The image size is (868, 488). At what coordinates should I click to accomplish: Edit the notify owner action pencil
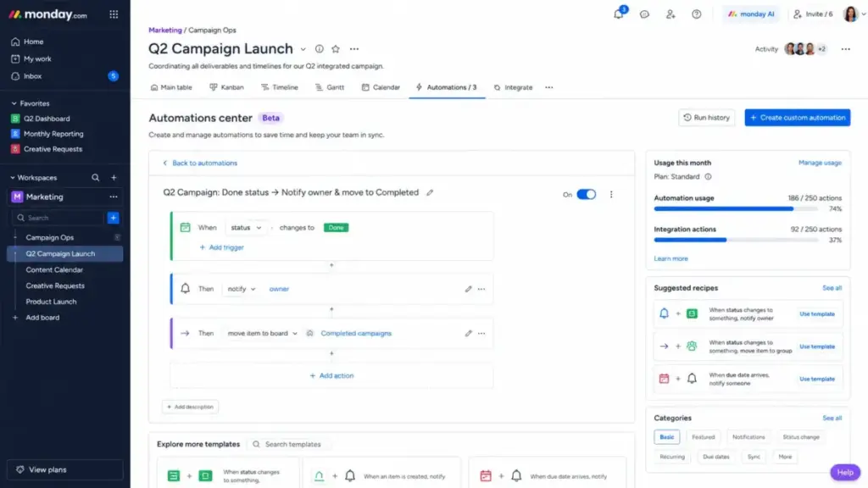pos(468,289)
